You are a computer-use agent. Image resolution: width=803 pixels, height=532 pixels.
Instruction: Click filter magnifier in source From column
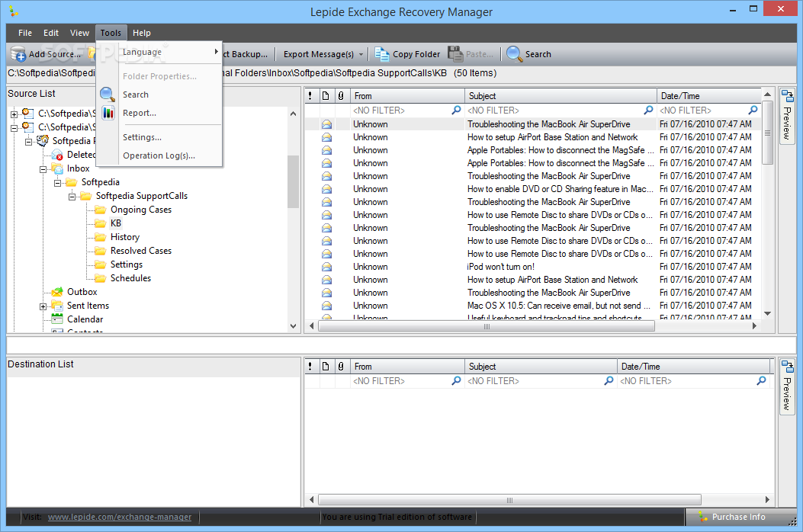[456, 110]
